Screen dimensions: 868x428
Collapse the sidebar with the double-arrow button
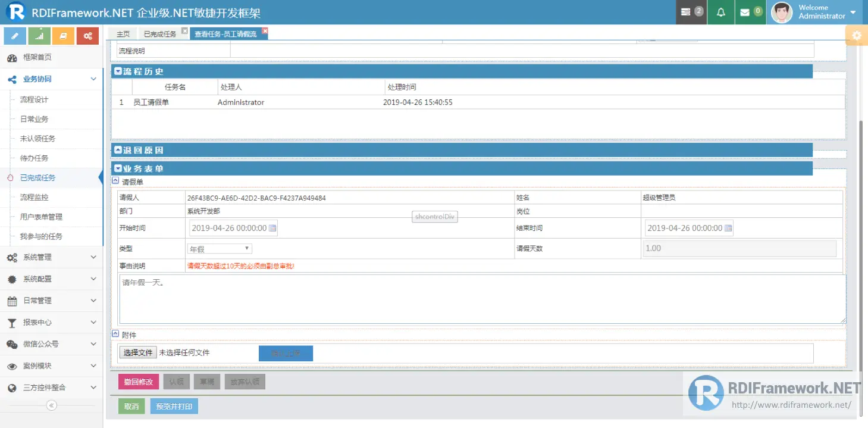[52, 405]
